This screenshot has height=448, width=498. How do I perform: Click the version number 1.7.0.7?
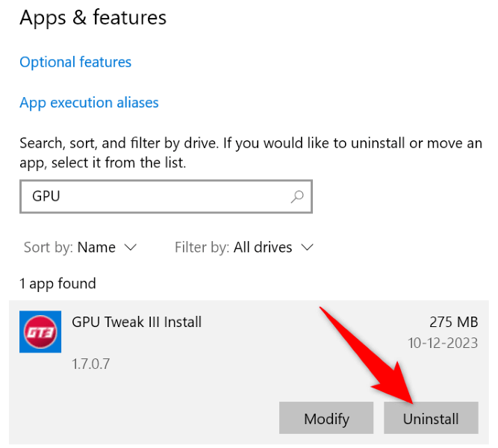tap(91, 364)
